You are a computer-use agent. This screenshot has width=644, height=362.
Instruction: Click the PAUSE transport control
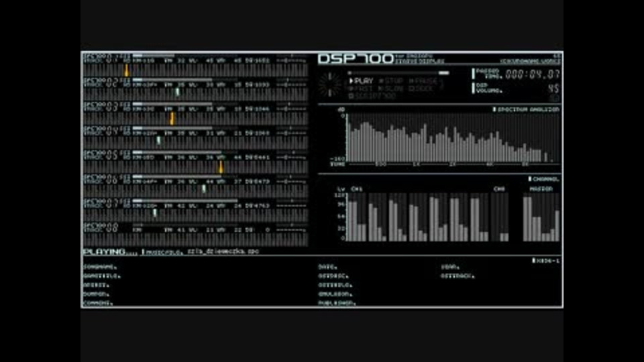(423, 81)
